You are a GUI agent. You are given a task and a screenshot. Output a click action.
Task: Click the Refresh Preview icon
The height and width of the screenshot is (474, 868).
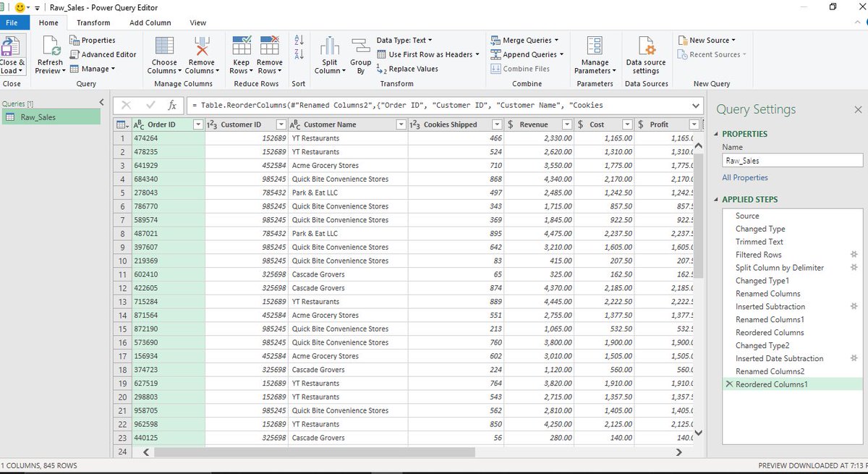(x=51, y=46)
